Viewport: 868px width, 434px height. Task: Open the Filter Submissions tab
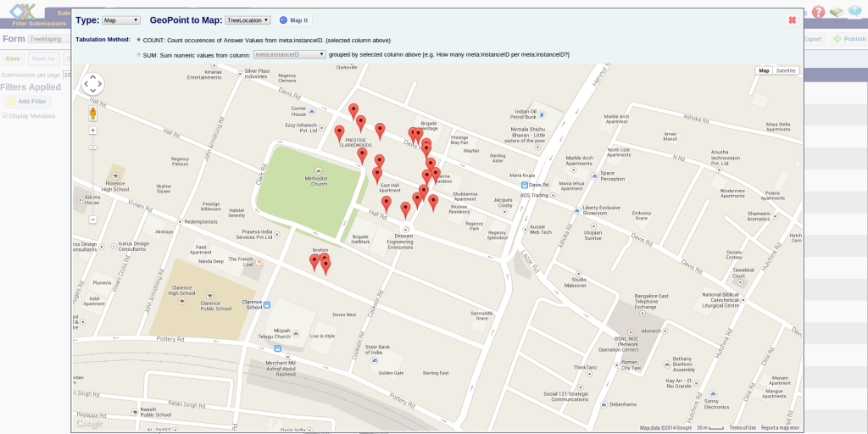pos(39,23)
